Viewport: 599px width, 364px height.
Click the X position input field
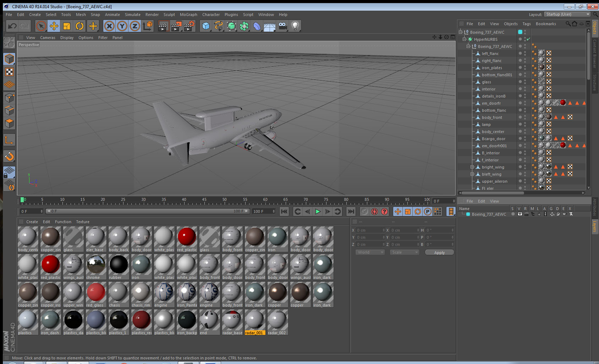point(370,230)
